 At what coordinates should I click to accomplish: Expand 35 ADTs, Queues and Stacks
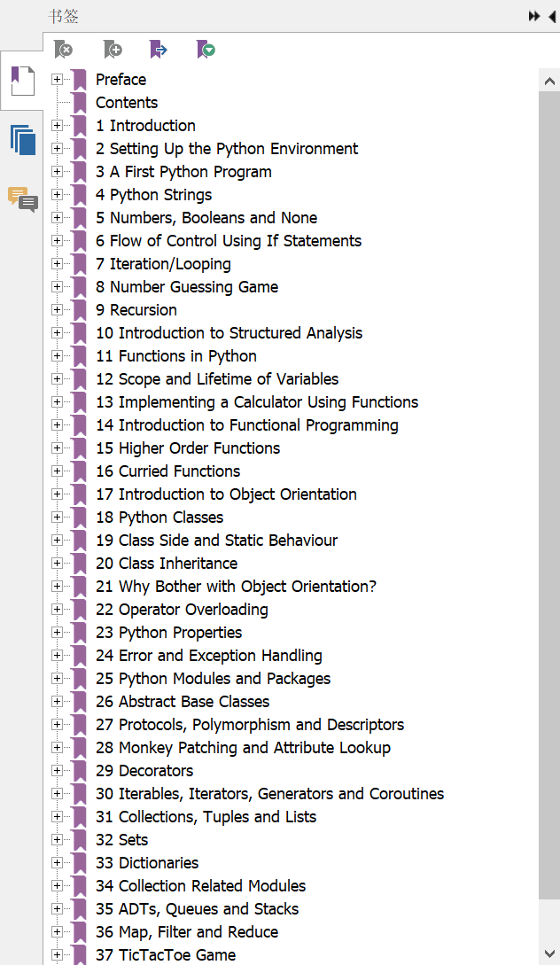click(x=58, y=908)
